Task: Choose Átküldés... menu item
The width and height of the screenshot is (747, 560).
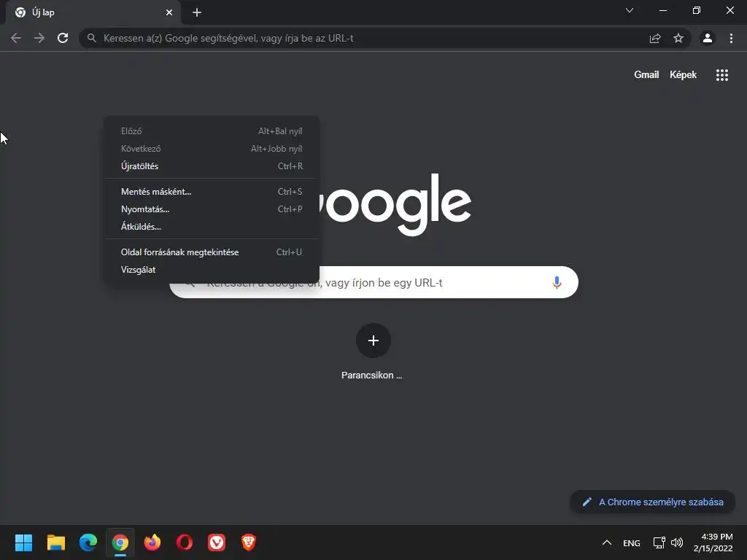Action: coord(212,227)
